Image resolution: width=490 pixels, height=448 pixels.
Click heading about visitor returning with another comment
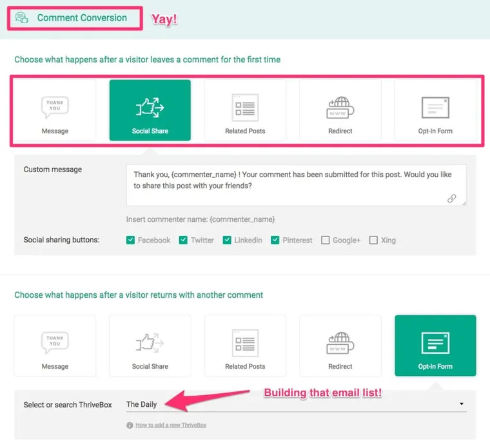pos(139,295)
